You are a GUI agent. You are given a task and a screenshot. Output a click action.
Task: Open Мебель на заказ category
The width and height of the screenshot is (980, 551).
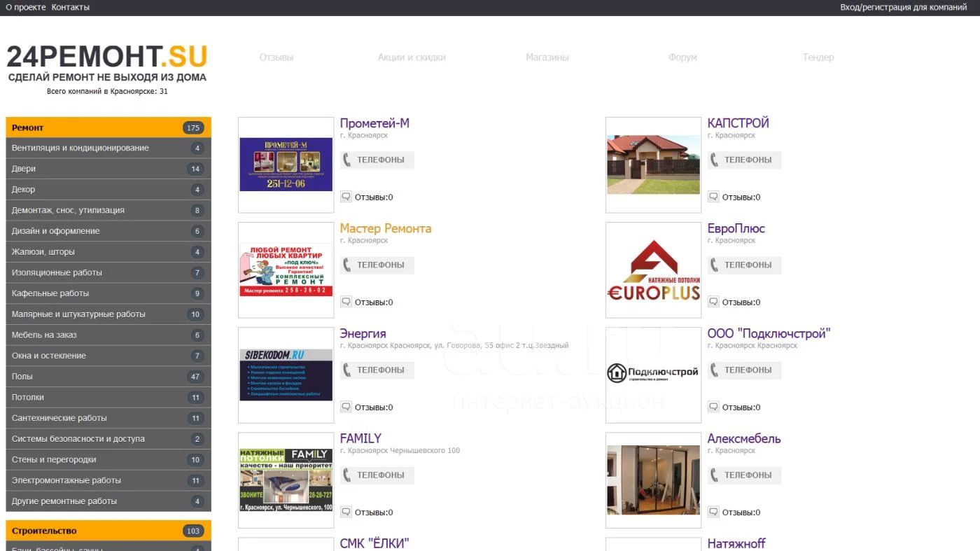coord(108,335)
